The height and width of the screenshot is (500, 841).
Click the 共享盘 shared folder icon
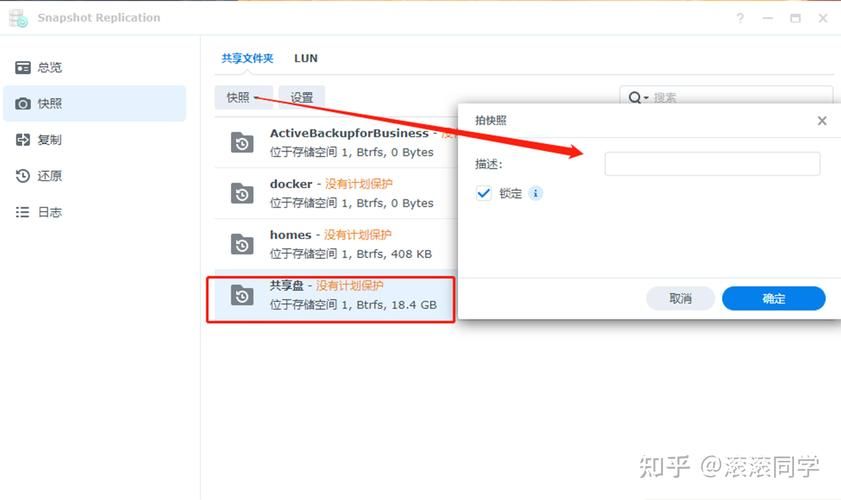click(x=242, y=295)
